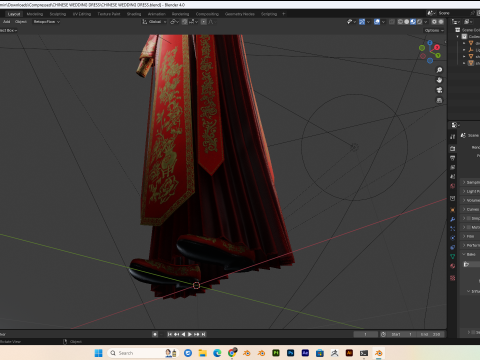Open the Add menu in viewport header
The image size is (480, 360).
click(x=7, y=22)
